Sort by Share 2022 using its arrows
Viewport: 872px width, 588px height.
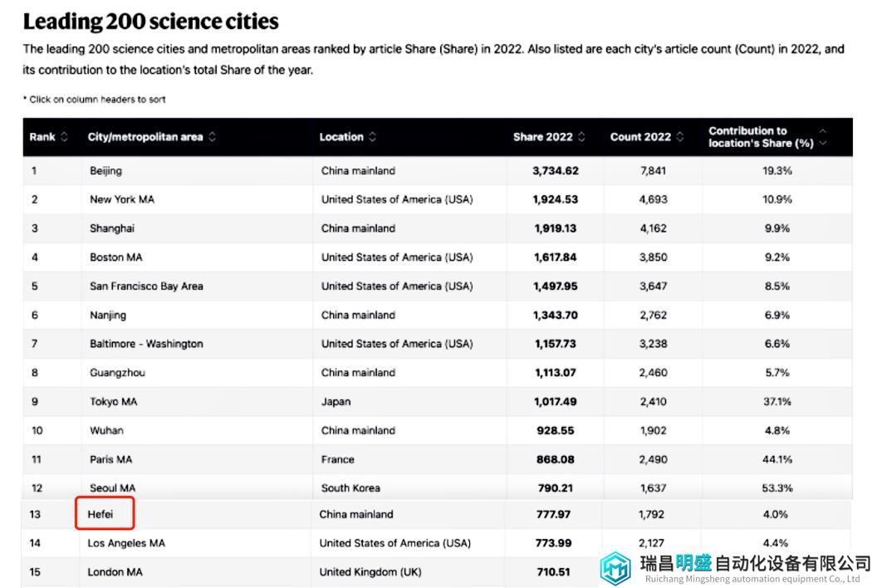(x=581, y=137)
